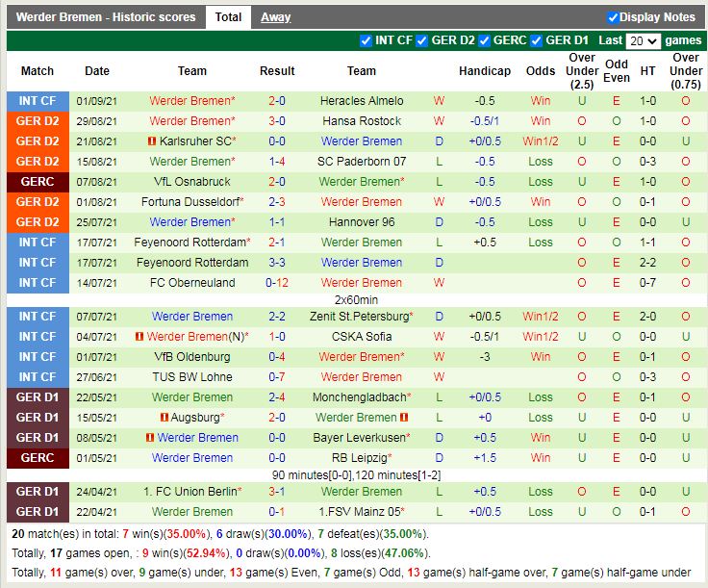Click red card icon beside Karlsruher SC
The image size is (708, 588).
coord(152,141)
